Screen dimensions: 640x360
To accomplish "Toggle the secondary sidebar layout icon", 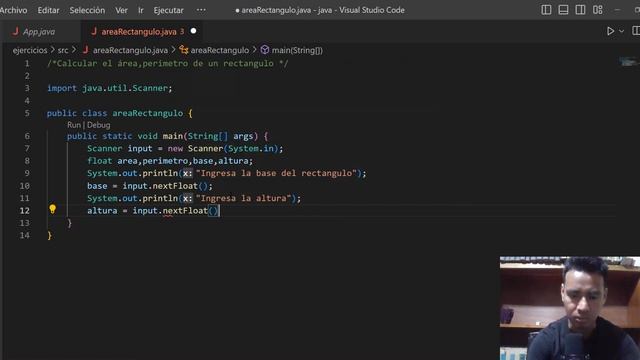I will pos(580,10).
